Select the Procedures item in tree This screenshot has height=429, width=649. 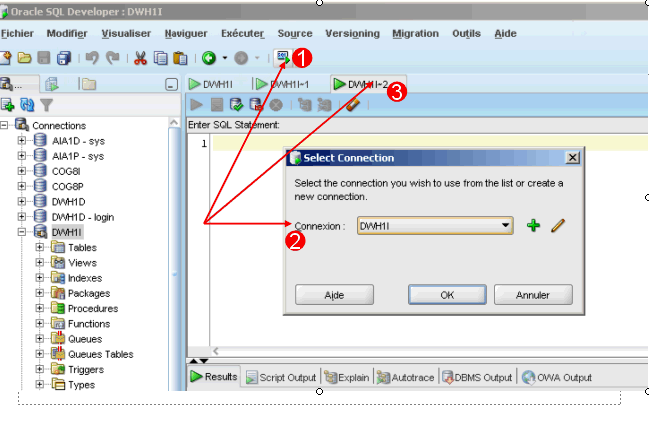point(92,308)
